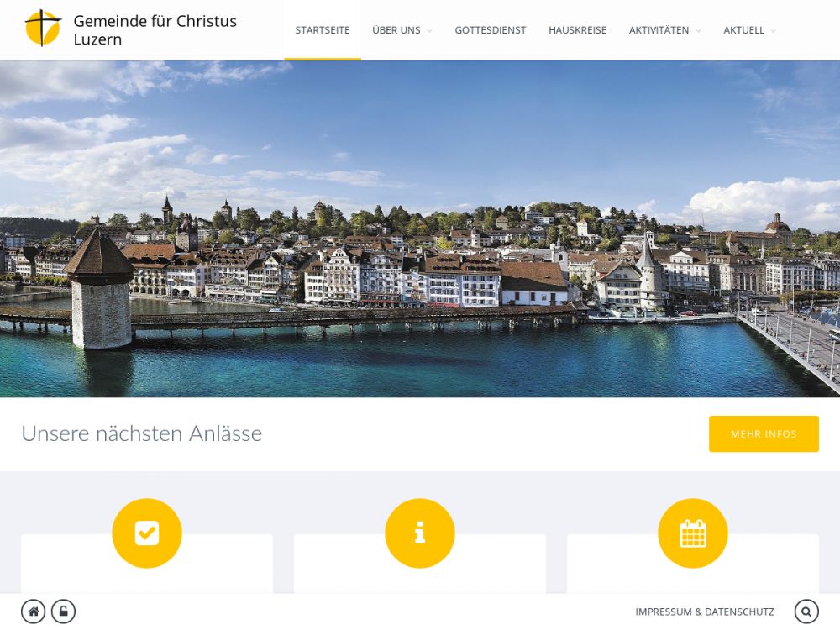Select the info circle icon
Viewport: 840px width, 630px height.
[420, 533]
